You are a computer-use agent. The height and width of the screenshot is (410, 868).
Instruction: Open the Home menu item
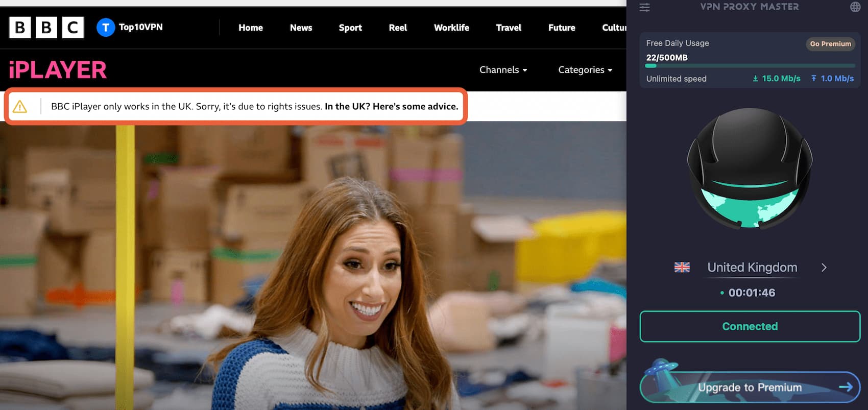[251, 28]
